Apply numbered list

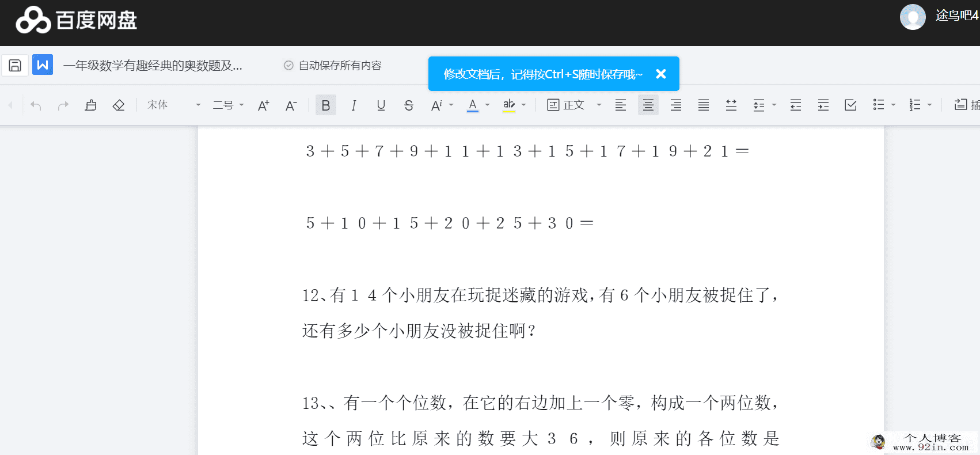click(915, 105)
